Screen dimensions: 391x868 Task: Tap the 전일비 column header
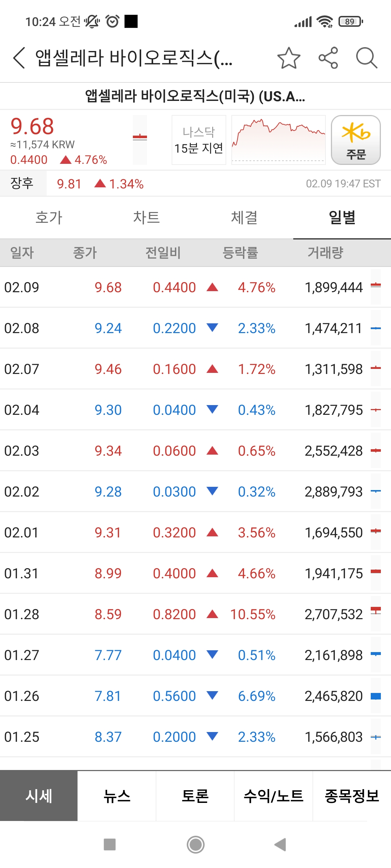click(163, 252)
